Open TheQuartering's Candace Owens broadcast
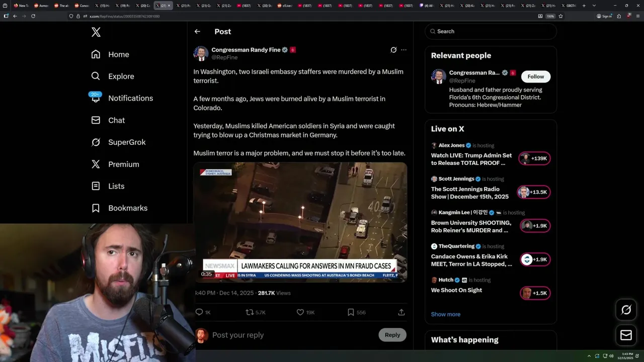 pos(471,260)
